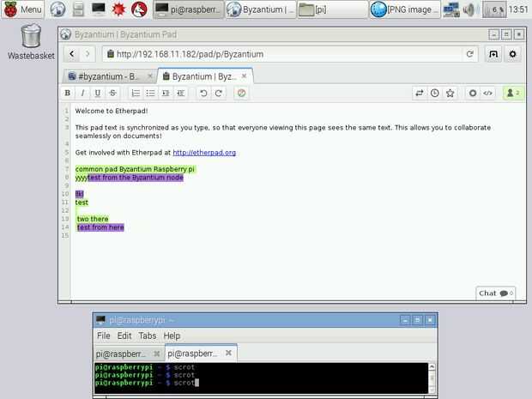Viewport: 532px width, 399px height.
Task: Open the terminal Edit menu
Action: tap(124, 336)
